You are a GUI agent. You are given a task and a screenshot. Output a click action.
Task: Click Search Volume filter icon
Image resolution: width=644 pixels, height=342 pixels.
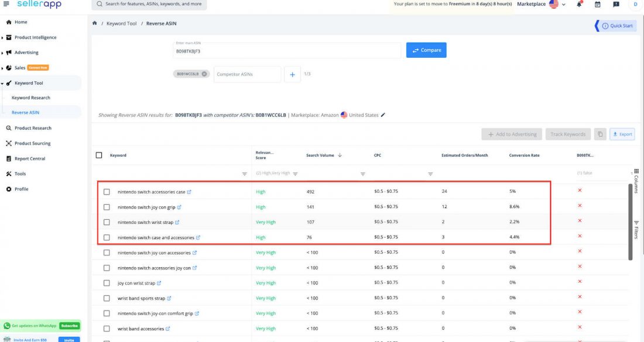tap(362, 174)
